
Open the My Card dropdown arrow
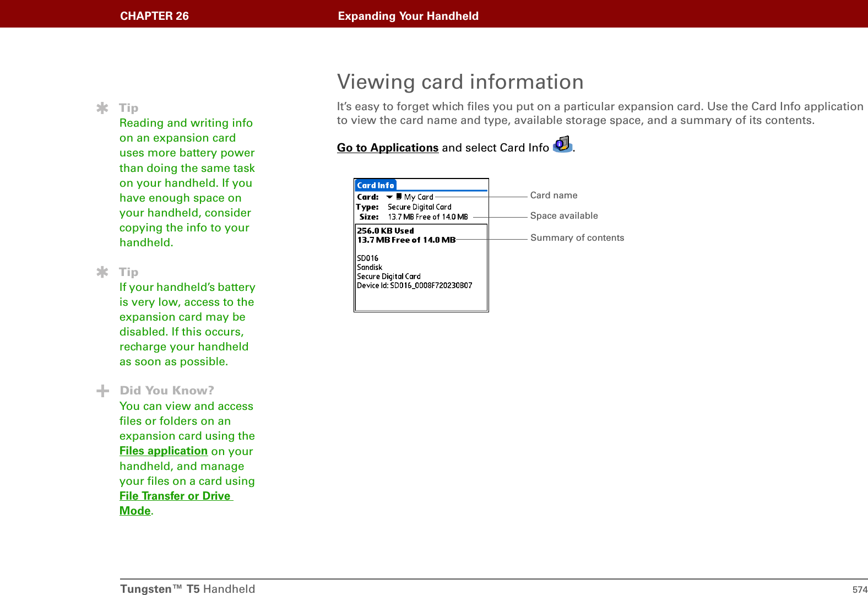(x=389, y=197)
